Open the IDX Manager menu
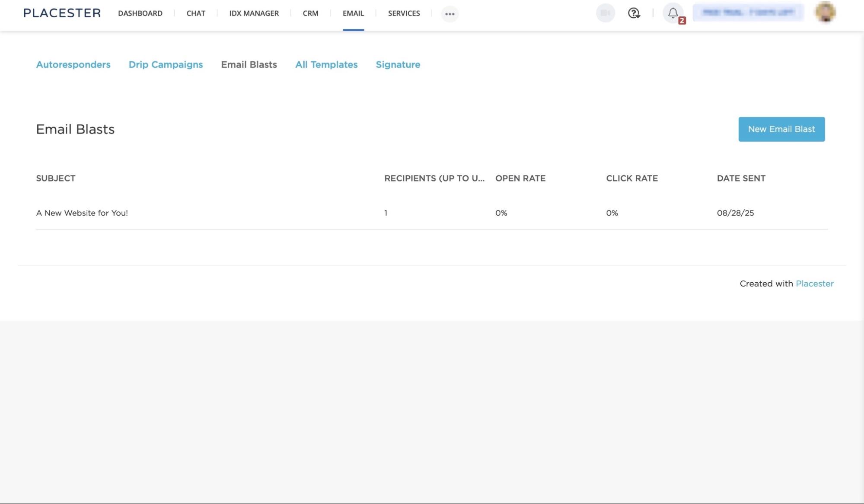Viewport: 864px width, 504px height. [254, 13]
